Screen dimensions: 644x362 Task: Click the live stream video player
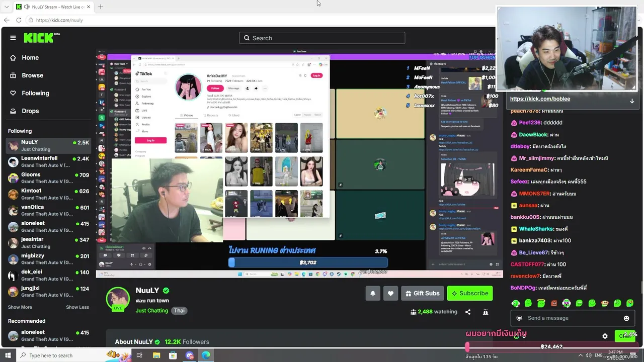point(299,163)
